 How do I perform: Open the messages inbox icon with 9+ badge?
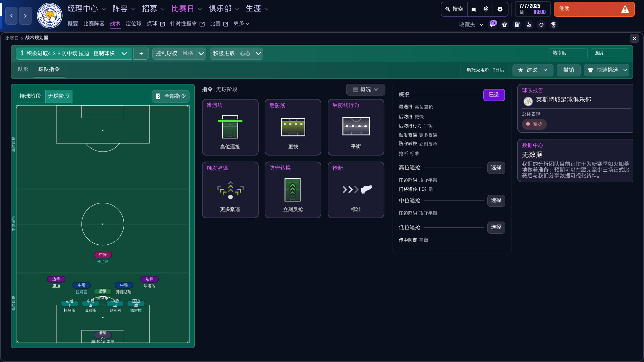pos(492,24)
